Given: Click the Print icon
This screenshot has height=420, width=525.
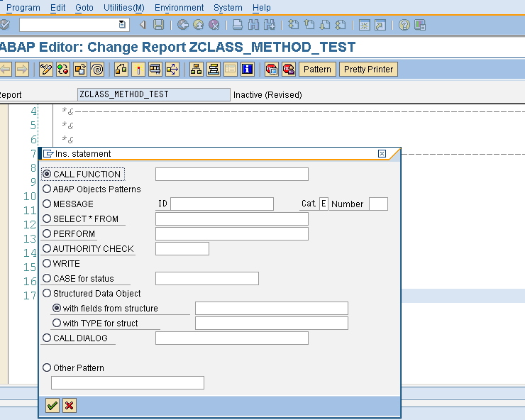Looking at the screenshot, I should point(238,25).
